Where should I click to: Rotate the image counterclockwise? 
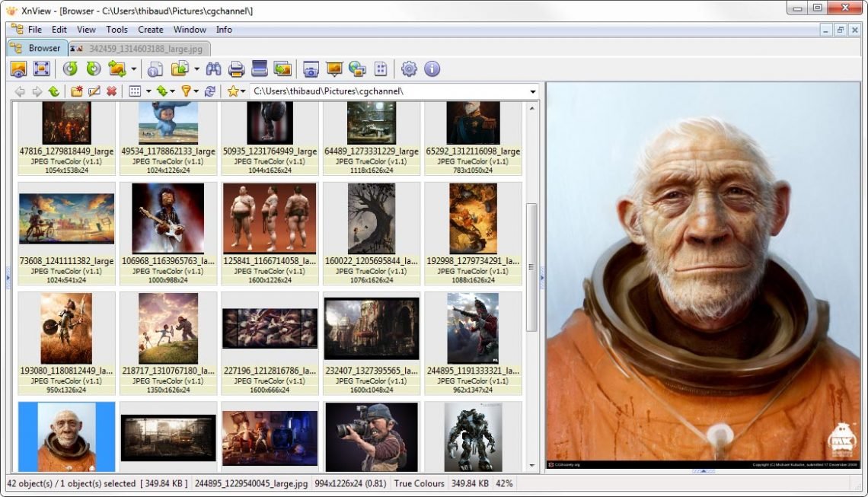click(71, 68)
